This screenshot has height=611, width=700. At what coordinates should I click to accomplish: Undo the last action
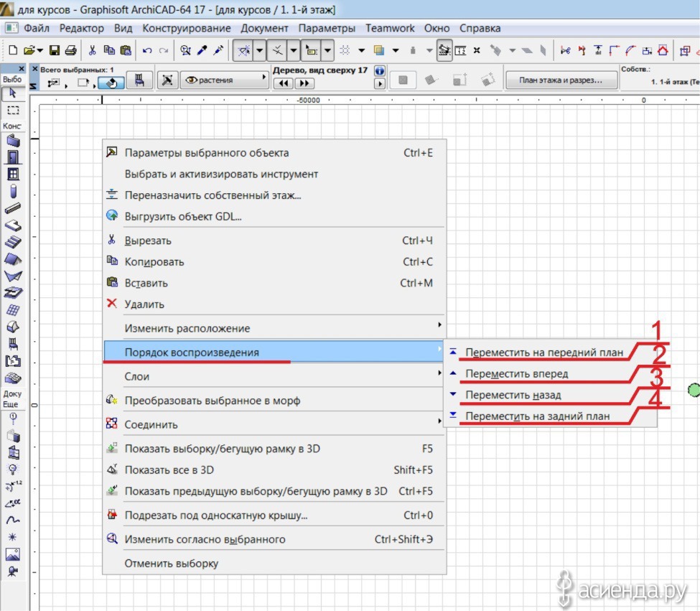(147, 50)
